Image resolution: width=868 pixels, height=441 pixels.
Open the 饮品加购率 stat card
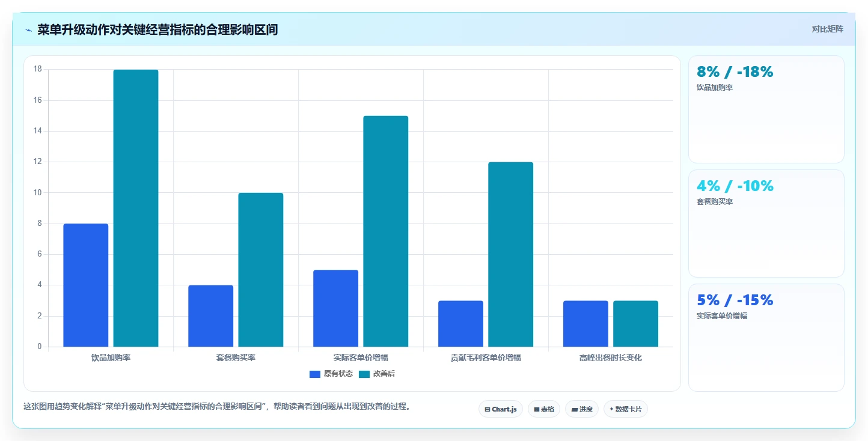(766, 109)
